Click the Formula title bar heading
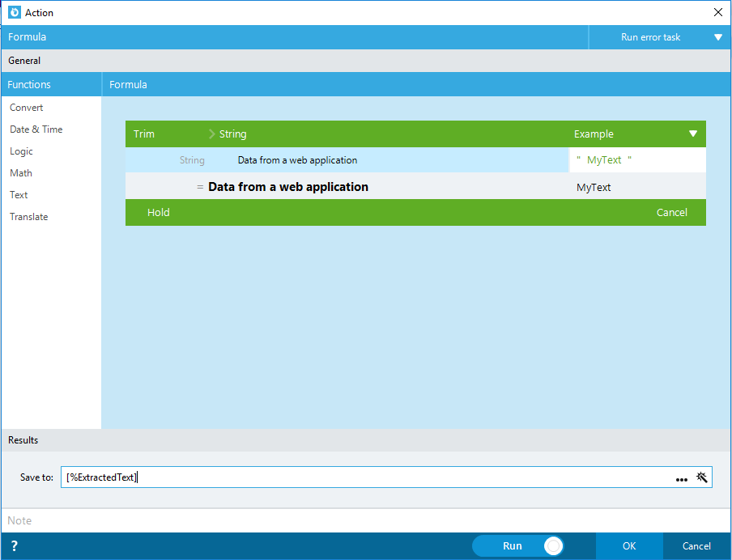 [x=27, y=37]
